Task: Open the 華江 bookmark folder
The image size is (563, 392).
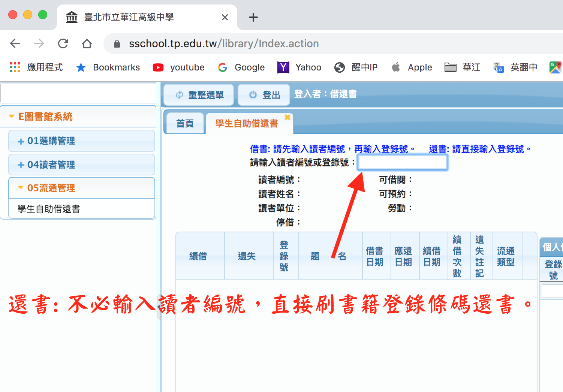Action: [x=462, y=67]
